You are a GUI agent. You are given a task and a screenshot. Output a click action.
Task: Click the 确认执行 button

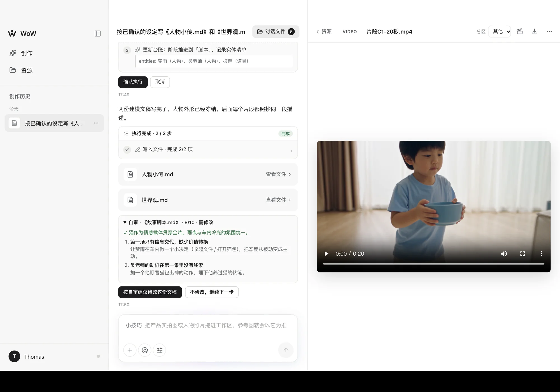click(133, 82)
